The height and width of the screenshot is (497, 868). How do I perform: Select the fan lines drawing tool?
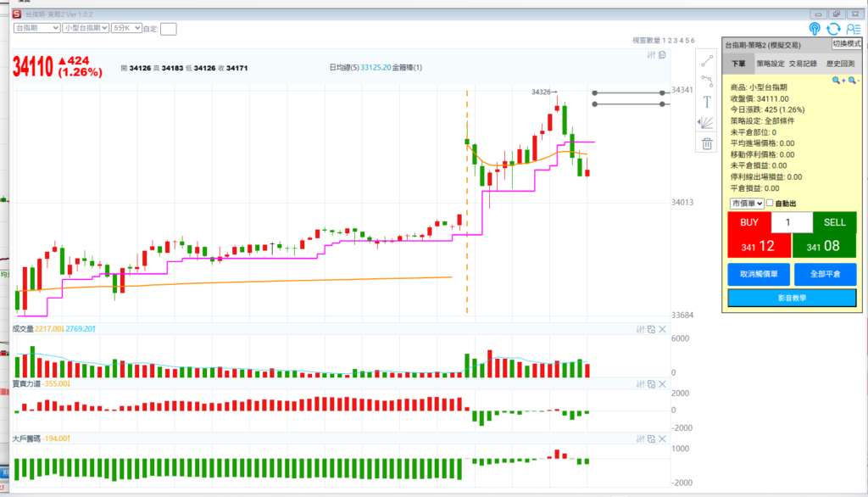[707, 122]
